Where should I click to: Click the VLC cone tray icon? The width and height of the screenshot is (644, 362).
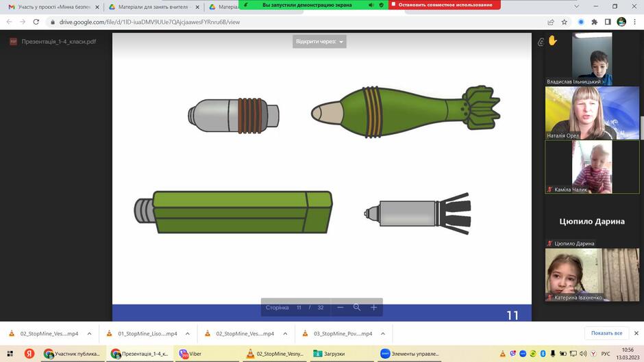(502, 354)
